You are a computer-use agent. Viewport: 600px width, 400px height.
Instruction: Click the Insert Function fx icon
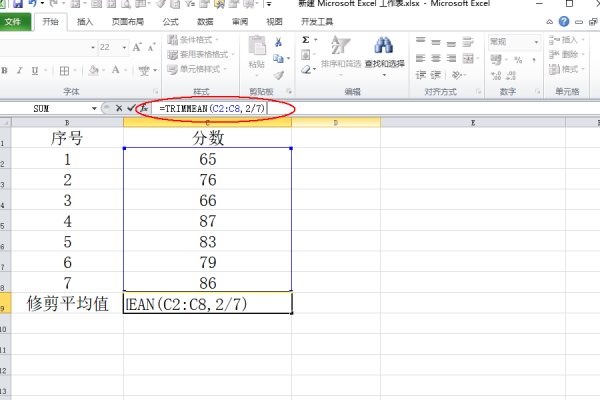tap(144, 108)
